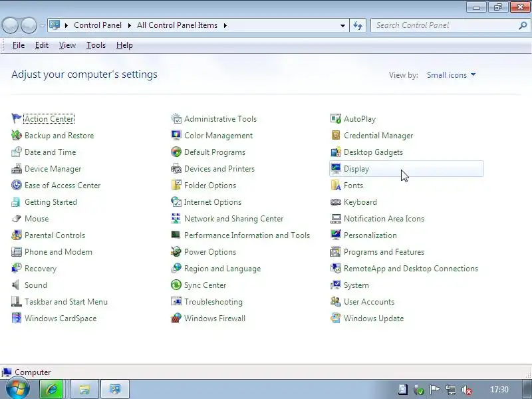Click the Backup and Restore icon
Image resolution: width=532 pixels, height=399 pixels.
(x=16, y=136)
